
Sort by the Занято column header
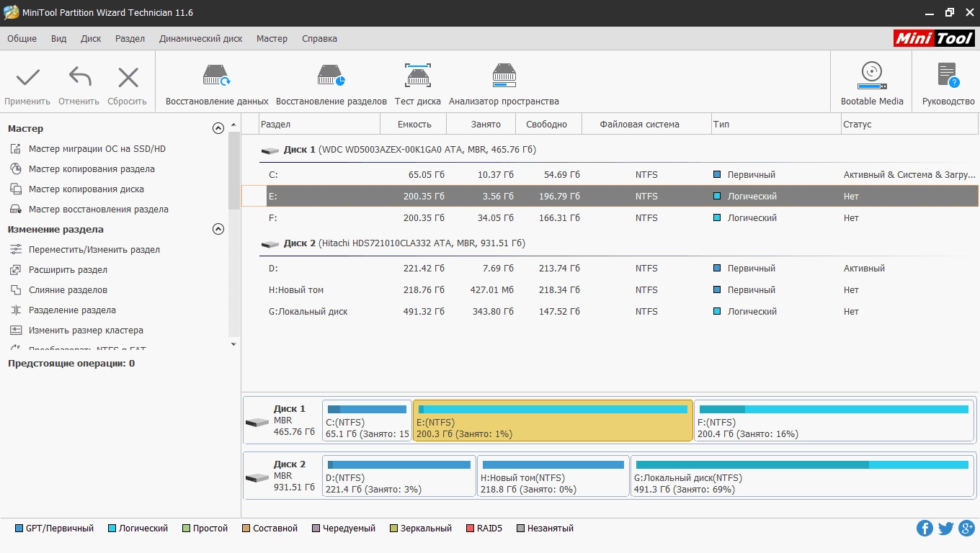pyautogui.click(x=481, y=125)
